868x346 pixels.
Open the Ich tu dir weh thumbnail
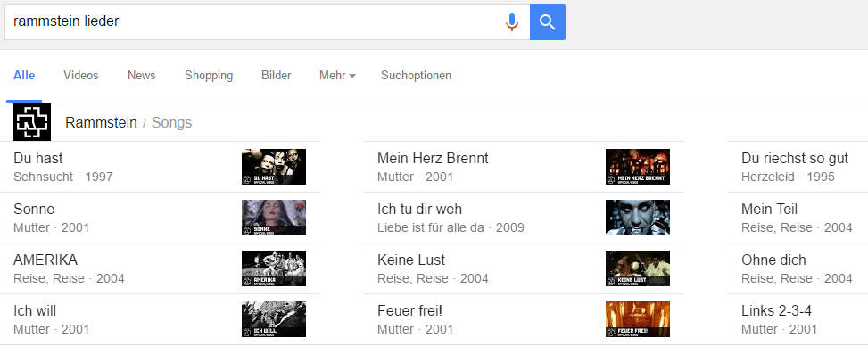pos(638,218)
